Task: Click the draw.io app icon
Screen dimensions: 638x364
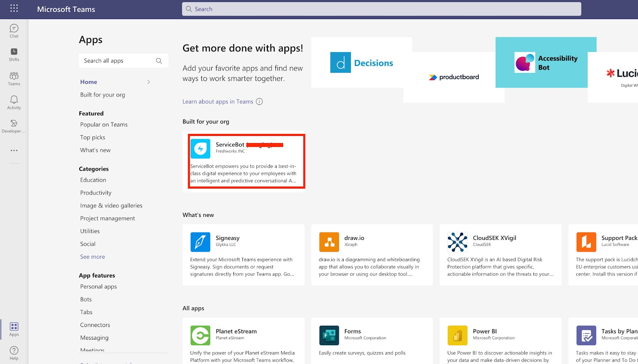Action: (x=329, y=242)
